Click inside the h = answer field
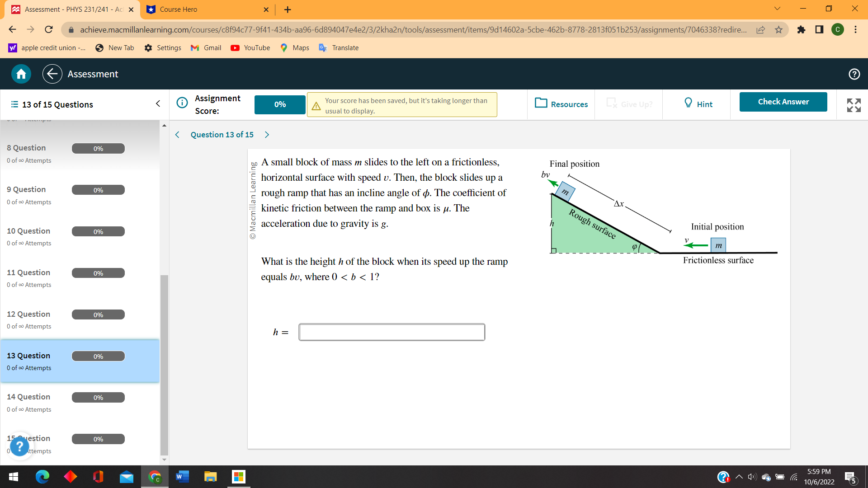 point(391,332)
